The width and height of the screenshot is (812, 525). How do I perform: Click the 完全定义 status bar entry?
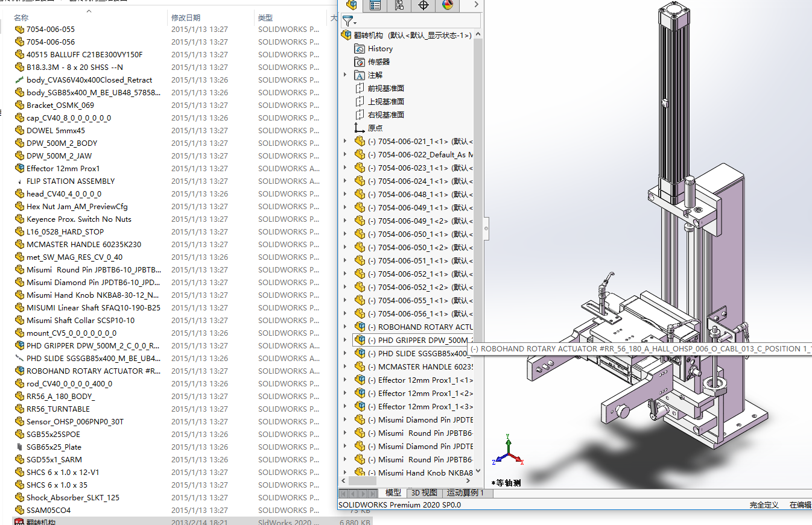pos(764,505)
